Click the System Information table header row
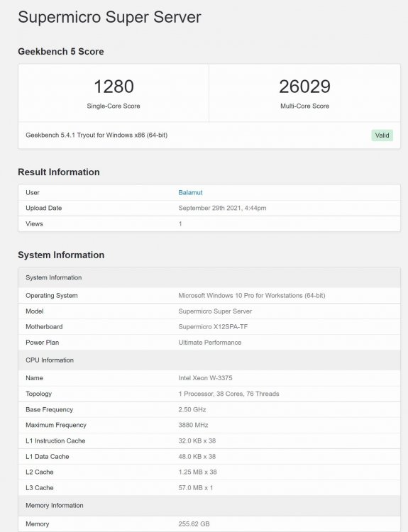408x532 pixels. click(x=209, y=277)
